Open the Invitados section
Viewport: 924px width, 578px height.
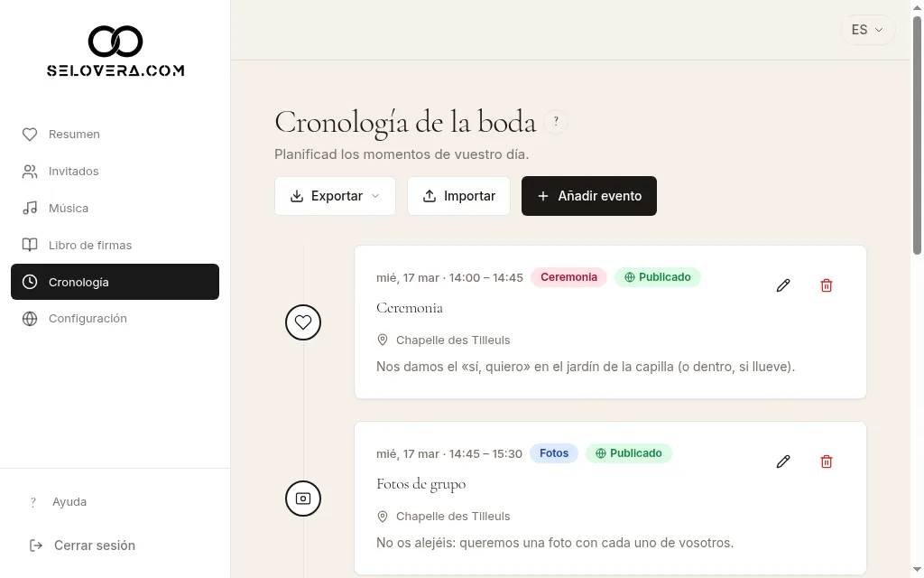(115, 172)
